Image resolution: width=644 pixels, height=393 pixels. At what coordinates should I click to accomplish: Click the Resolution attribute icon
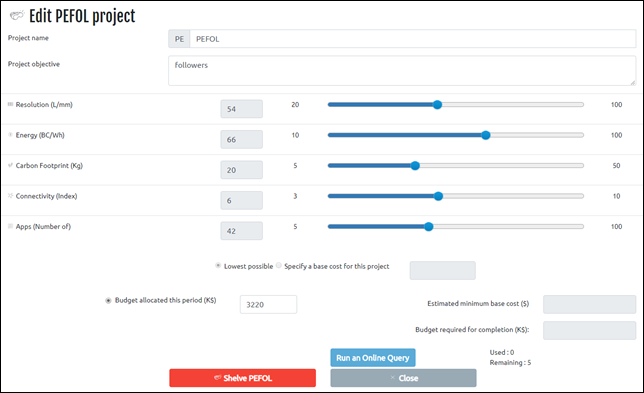coord(10,104)
